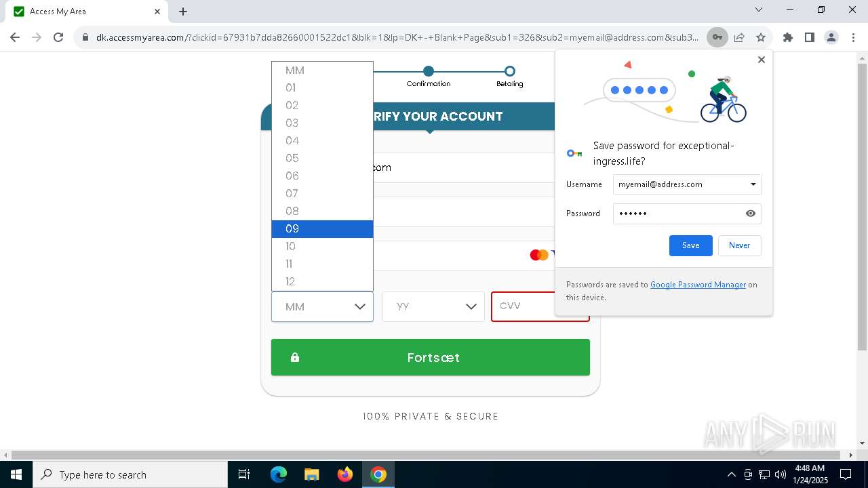Open the Google Password Manager link
This screenshot has width=868, height=488.
[x=698, y=285]
